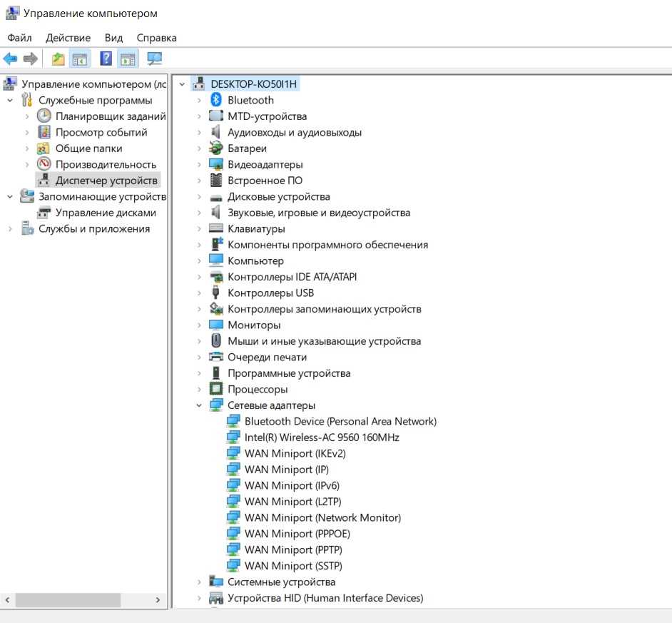Viewport: 672px width, 623px height.
Task: Click the Forward arrow toolbar icon
Action: tap(31, 59)
